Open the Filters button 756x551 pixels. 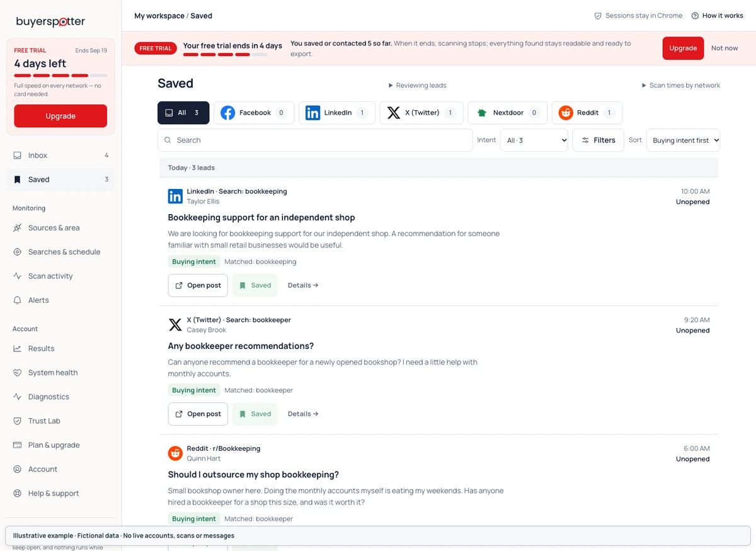[x=598, y=140]
